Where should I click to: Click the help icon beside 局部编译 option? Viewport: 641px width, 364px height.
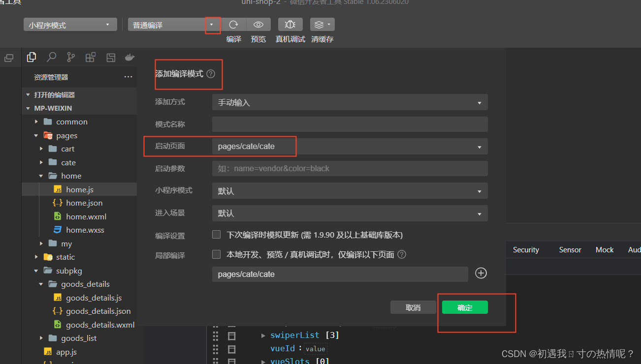[x=402, y=254]
